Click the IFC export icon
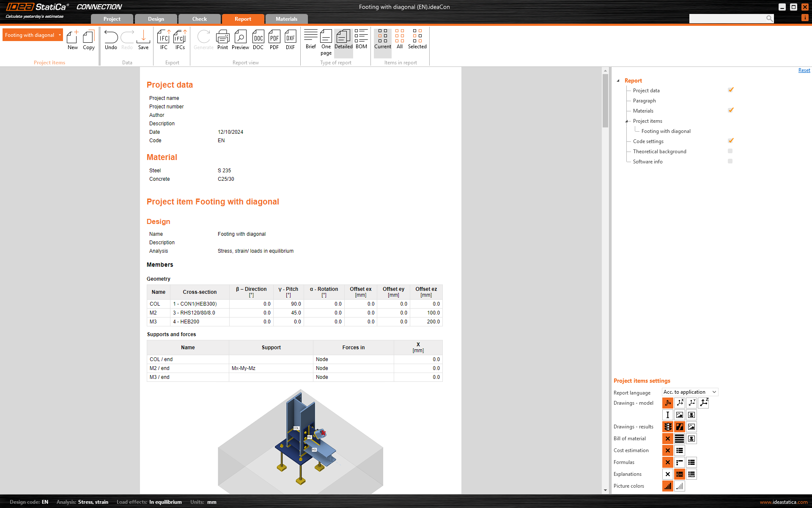Screen dimensions: 812x508 (x=164, y=40)
